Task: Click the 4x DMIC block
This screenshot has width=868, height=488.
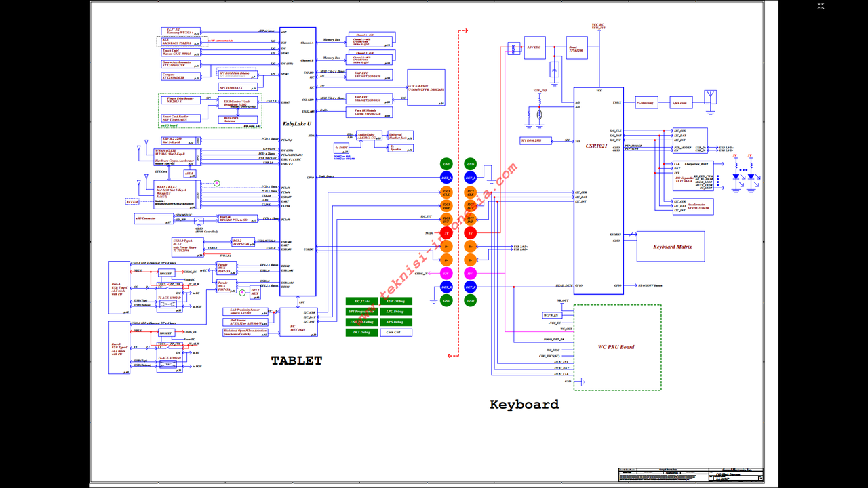Action: [342, 146]
